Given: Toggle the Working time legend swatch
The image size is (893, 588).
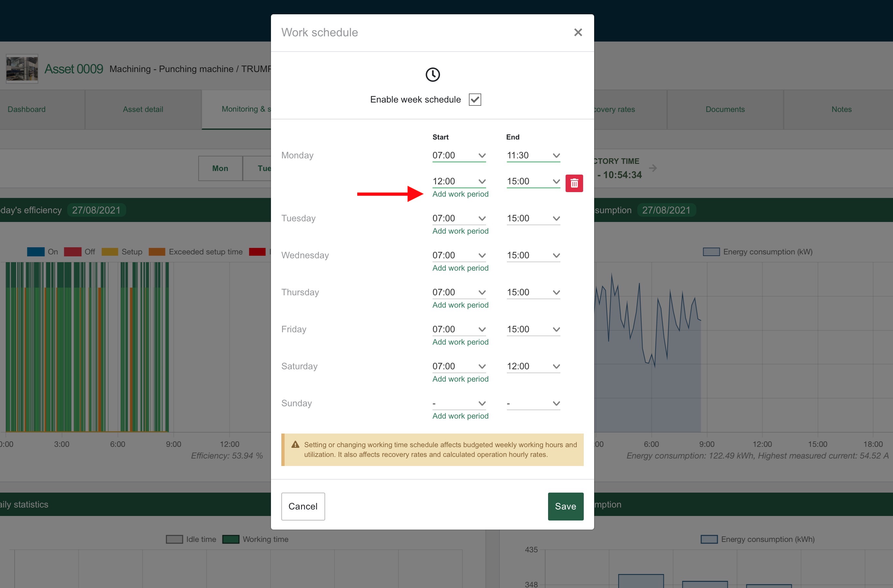Looking at the screenshot, I should coord(230,539).
